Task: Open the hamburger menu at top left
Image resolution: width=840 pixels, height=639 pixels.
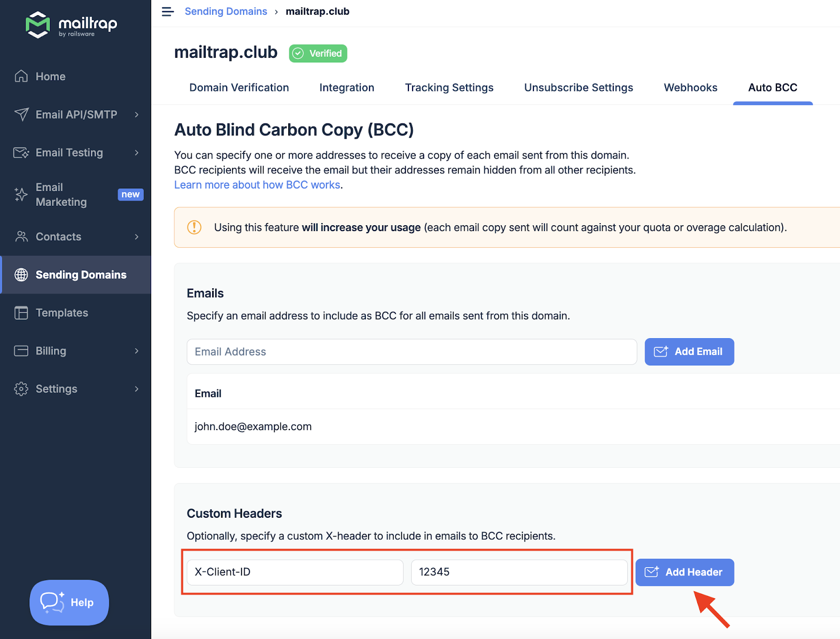Action: pos(167,12)
